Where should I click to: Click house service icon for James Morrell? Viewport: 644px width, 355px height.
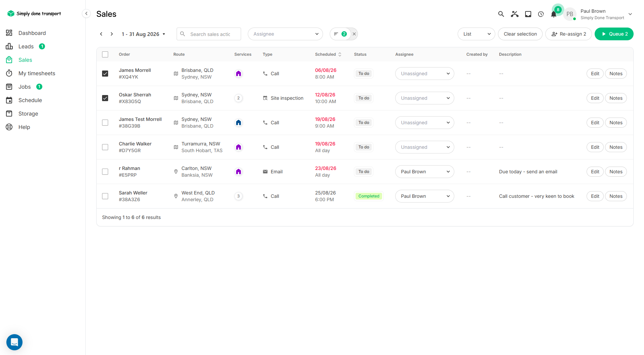(239, 74)
